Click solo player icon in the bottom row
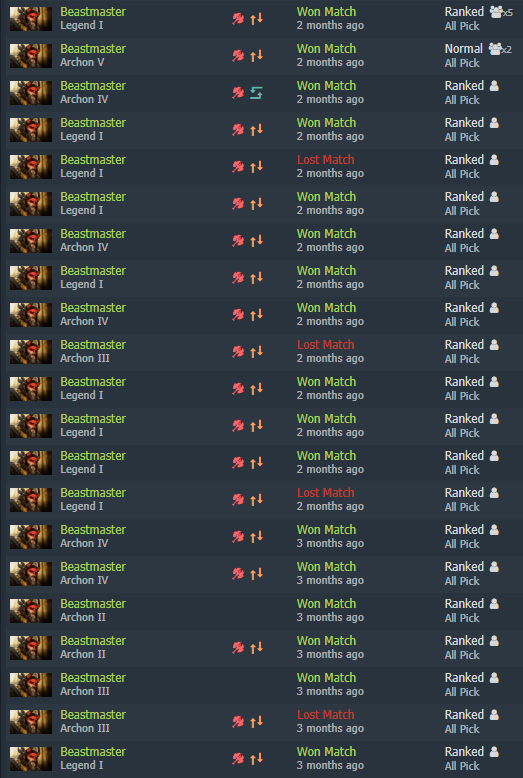Viewport: 523px width, 778px height. click(x=494, y=752)
